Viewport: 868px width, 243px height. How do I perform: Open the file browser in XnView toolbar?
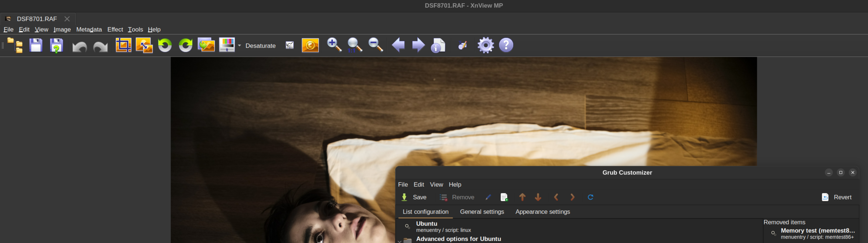pyautogui.click(x=15, y=45)
